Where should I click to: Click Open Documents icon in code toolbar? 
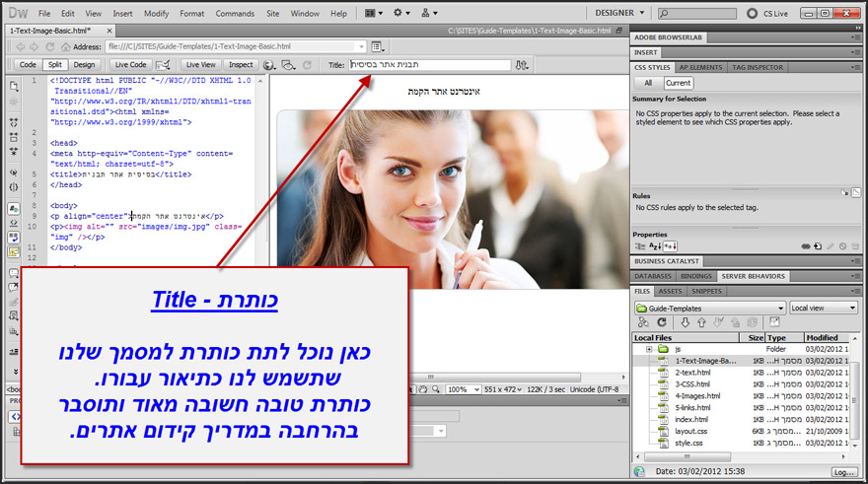click(14, 86)
